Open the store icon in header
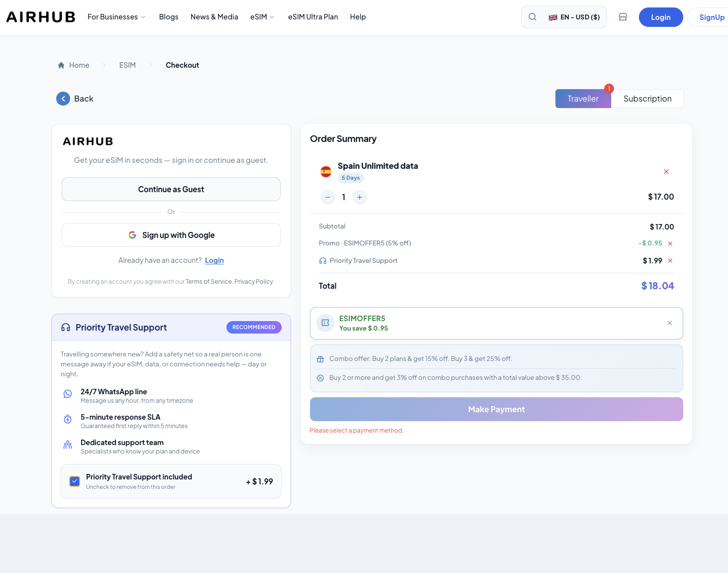 [623, 17]
